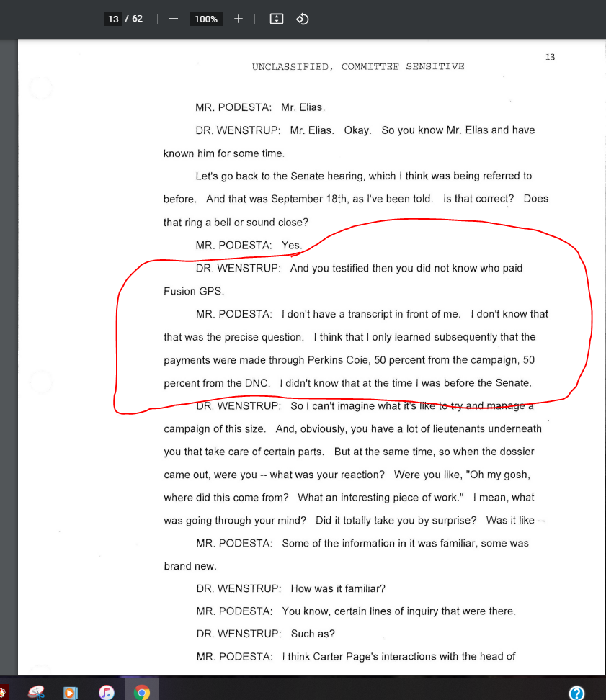Click 'campaign of this size.'

pos(215,429)
